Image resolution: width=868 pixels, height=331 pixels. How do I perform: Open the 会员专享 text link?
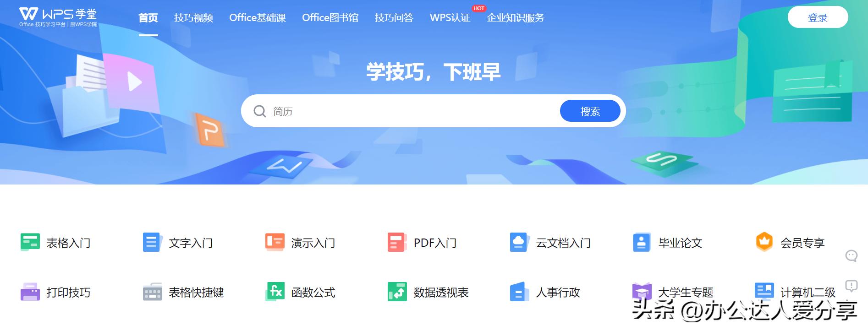[802, 243]
